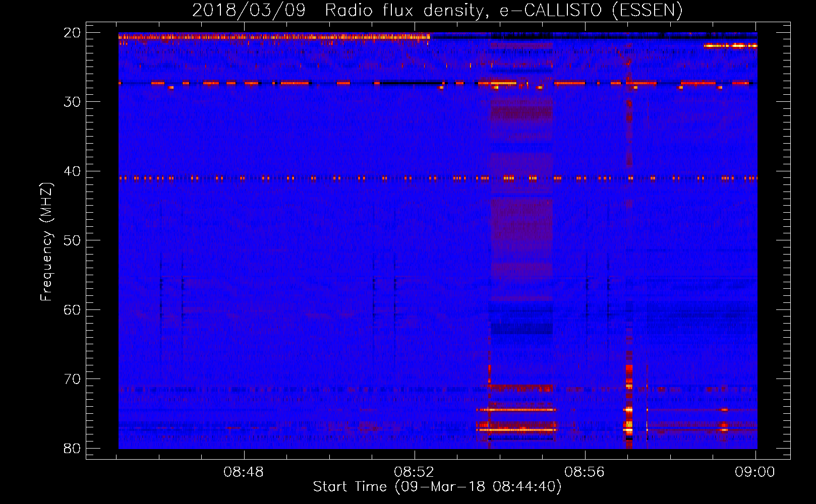The height and width of the screenshot is (504, 816).
Task: Click the plot title '2018/03/09 Radio flux density'
Action: (x=340, y=10)
